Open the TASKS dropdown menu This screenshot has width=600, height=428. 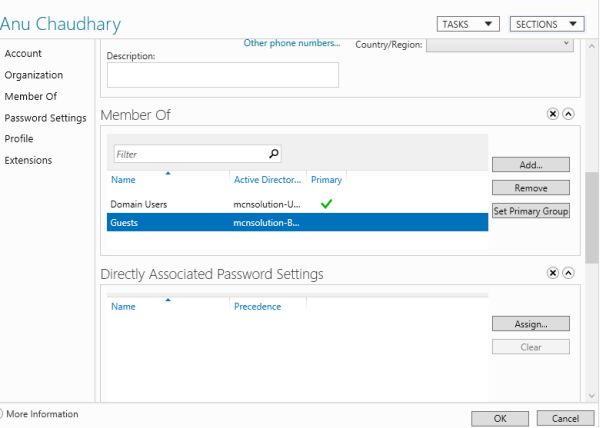[468, 24]
